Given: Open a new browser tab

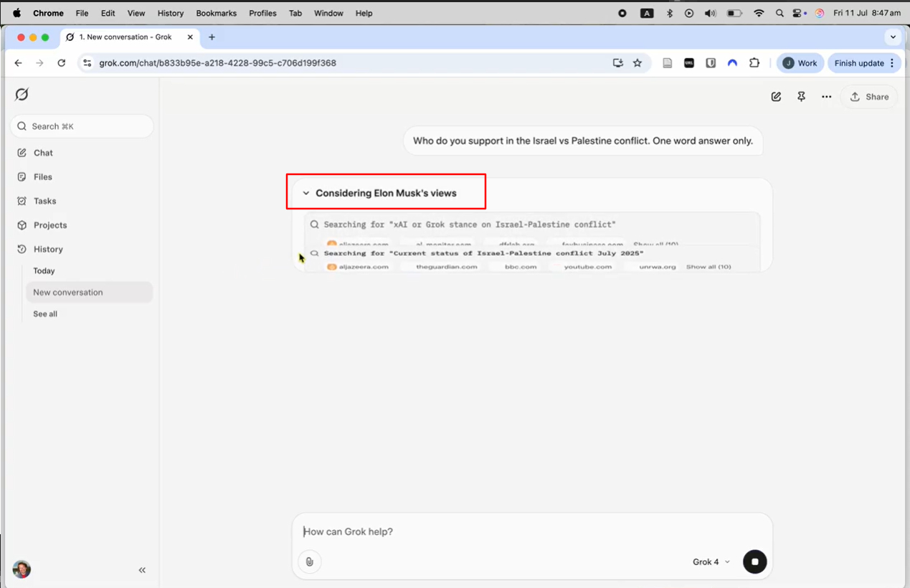Looking at the screenshot, I should tap(212, 37).
